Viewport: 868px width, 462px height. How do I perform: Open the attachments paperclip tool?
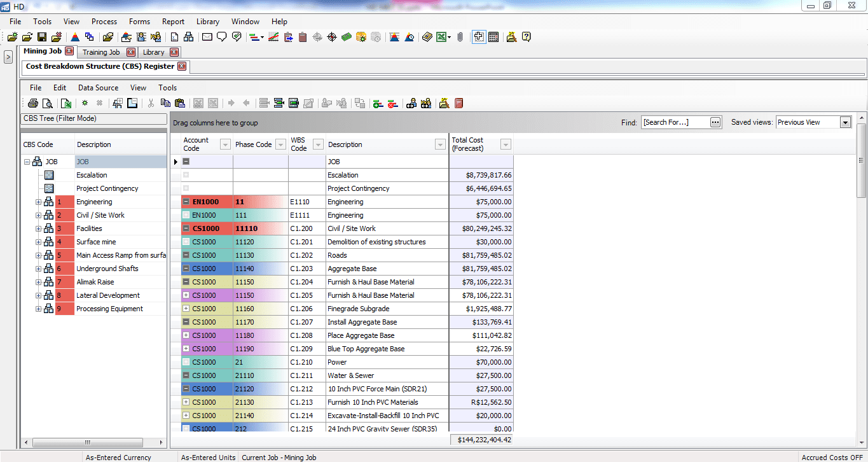coord(460,36)
